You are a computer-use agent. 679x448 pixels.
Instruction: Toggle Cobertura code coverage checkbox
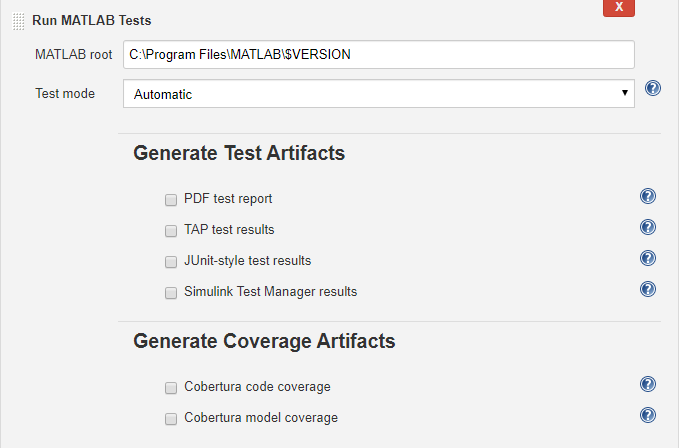tap(171, 387)
